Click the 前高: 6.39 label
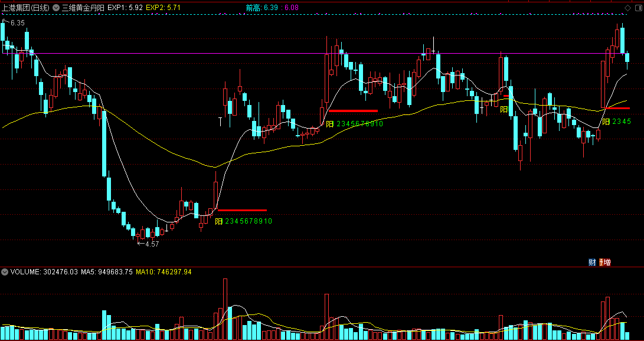Viewport: 644px width, 341px height. click(x=261, y=8)
